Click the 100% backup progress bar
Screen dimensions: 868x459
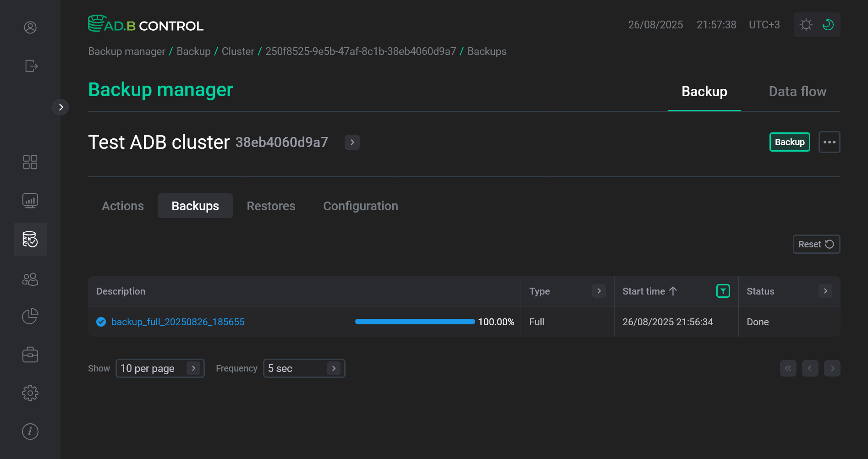click(414, 322)
